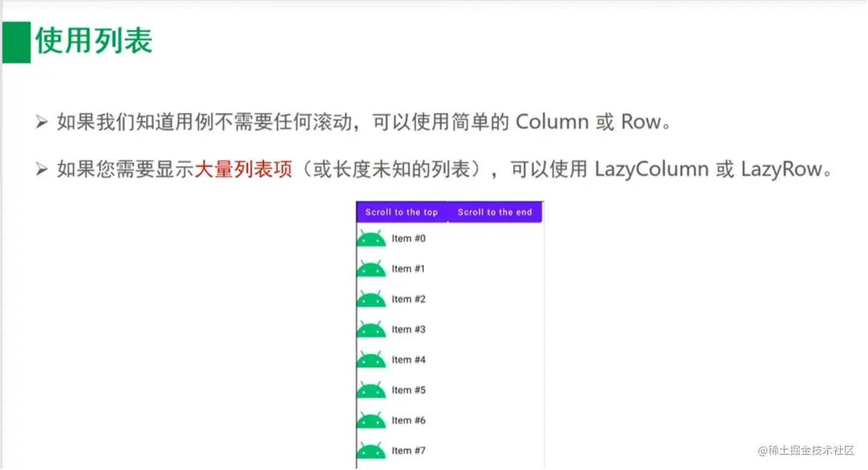Viewport: 868px width, 470px height.
Task: Click the slide title 使用列表
Action: coord(95,42)
